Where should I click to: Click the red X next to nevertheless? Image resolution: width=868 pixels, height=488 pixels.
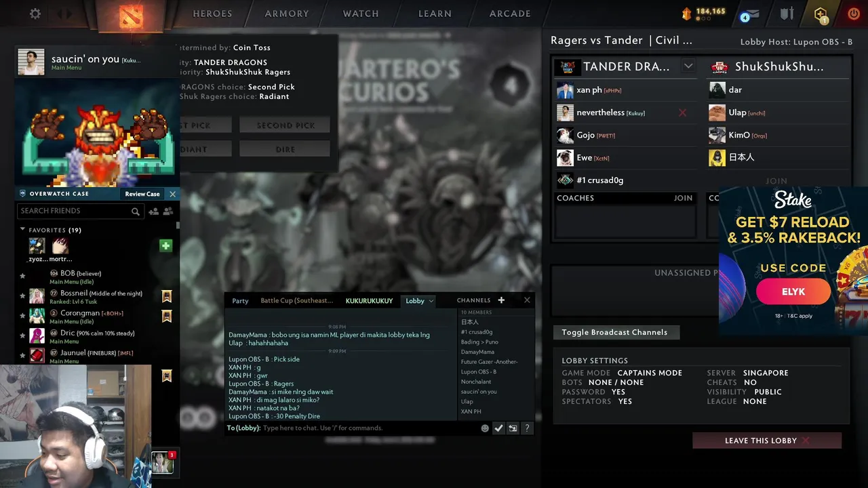682,113
